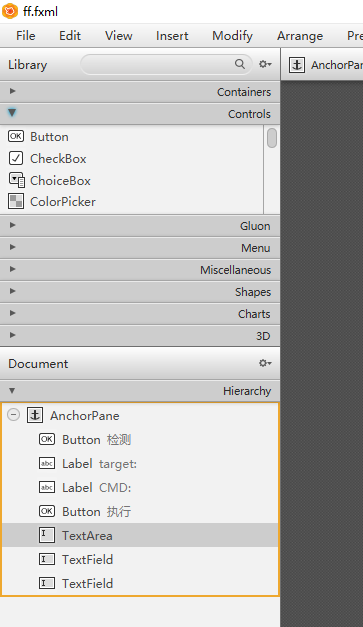Collapse the AnchorPane node with minus toggle
This screenshot has height=627, width=363.
(x=13, y=415)
